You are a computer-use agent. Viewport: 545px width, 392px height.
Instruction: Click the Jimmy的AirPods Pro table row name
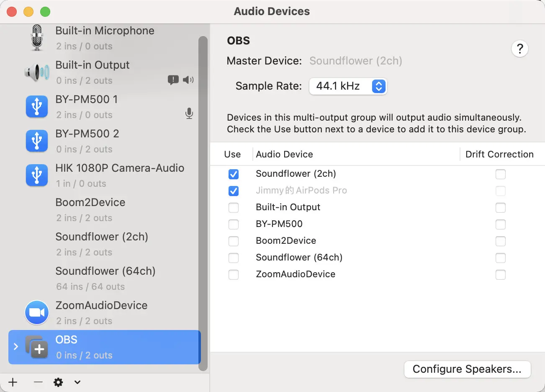(x=301, y=191)
